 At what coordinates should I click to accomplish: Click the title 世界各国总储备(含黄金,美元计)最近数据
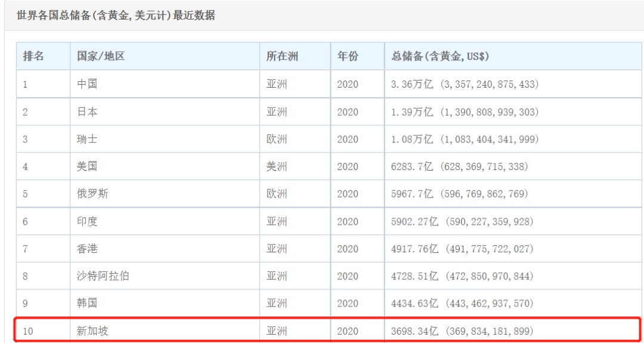pyautogui.click(x=116, y=16)
